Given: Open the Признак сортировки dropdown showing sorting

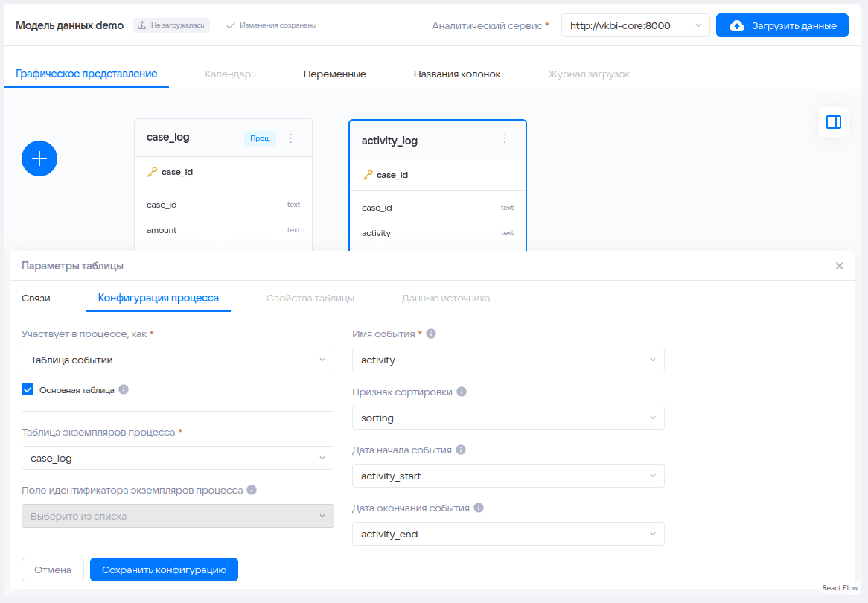Looking at the screenshot, I should [508, 418].
